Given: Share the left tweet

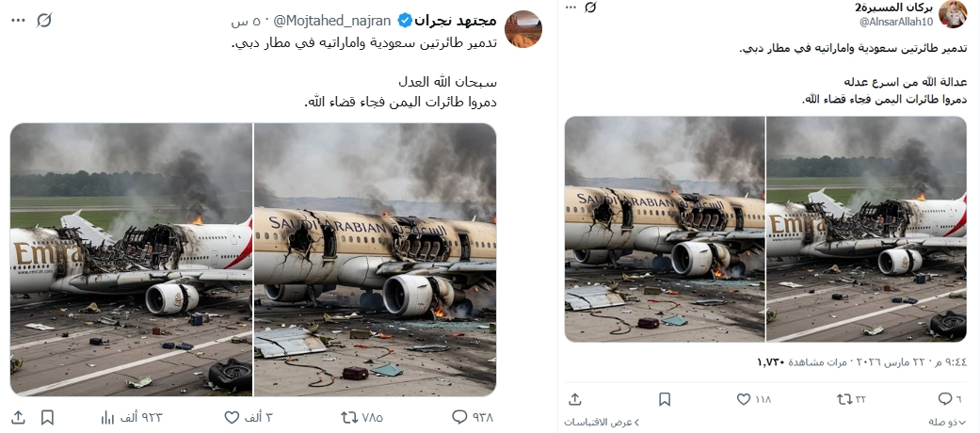Looking at the screenshot, I should pyautogui.click(x=18, y=417).
